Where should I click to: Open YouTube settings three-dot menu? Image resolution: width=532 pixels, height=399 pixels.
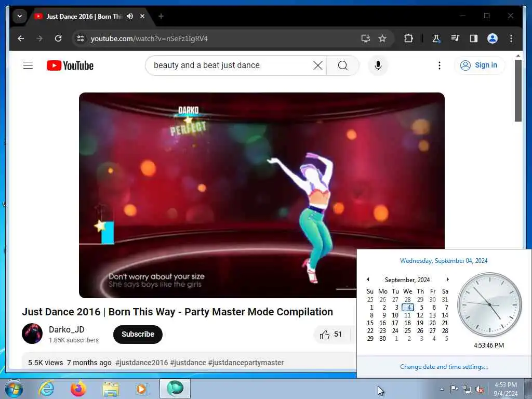(440, 65)
